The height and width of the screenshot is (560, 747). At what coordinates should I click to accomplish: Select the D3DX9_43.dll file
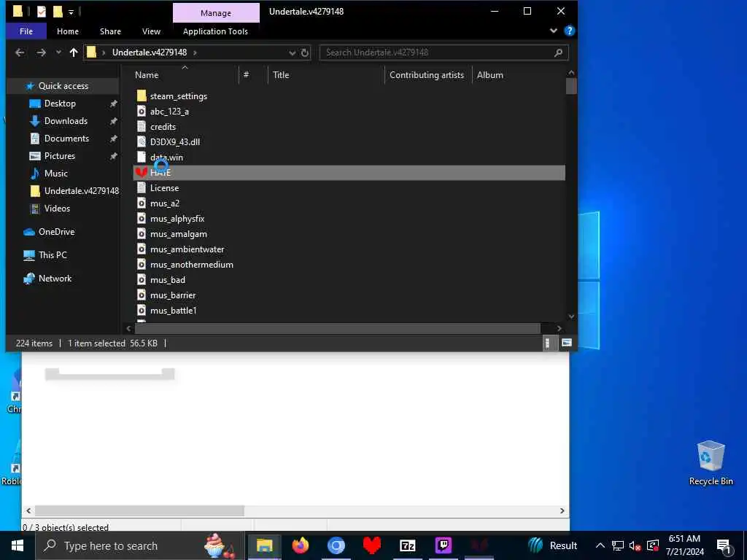click(x=175, y=142)
